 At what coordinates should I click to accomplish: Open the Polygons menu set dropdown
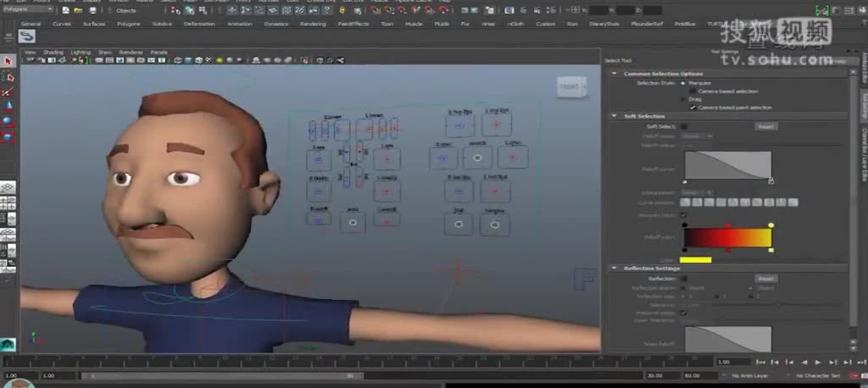point(28,9)
